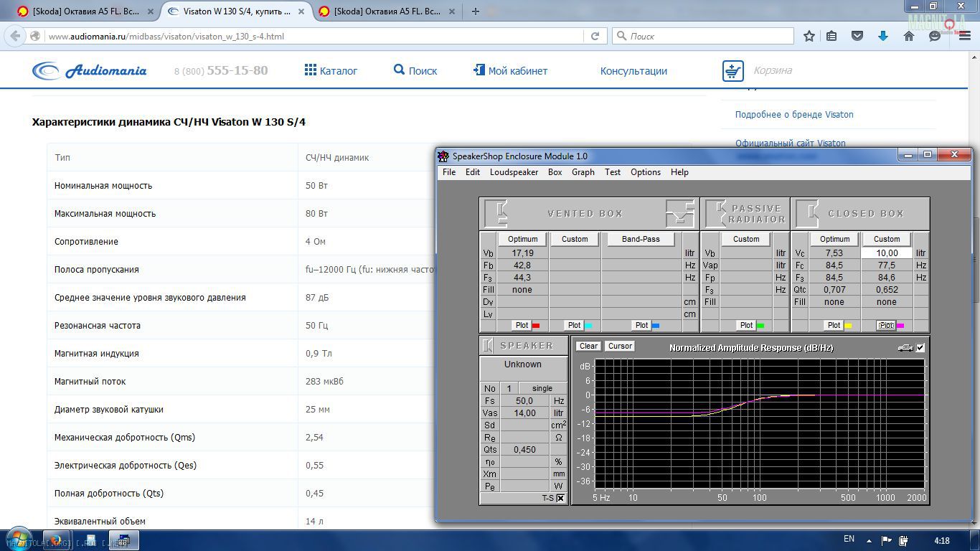Toggle the T-S checkbox in Speaker panel

pos(560,498)
